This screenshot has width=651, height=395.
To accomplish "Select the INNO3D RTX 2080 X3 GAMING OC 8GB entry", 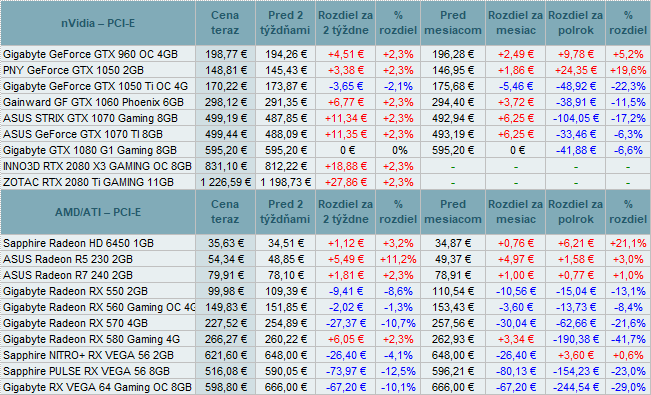I will coord(97,166).
